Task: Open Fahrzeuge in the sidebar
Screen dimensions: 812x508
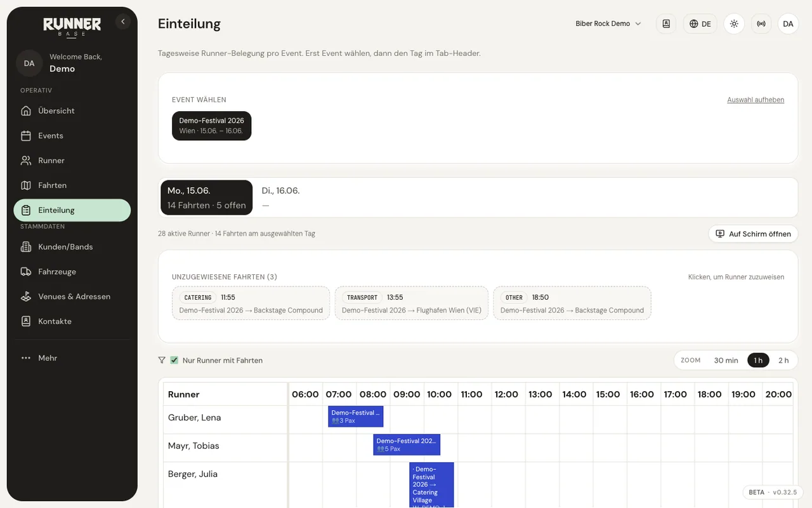Action: pyautogui.click(x=72, y=272)
